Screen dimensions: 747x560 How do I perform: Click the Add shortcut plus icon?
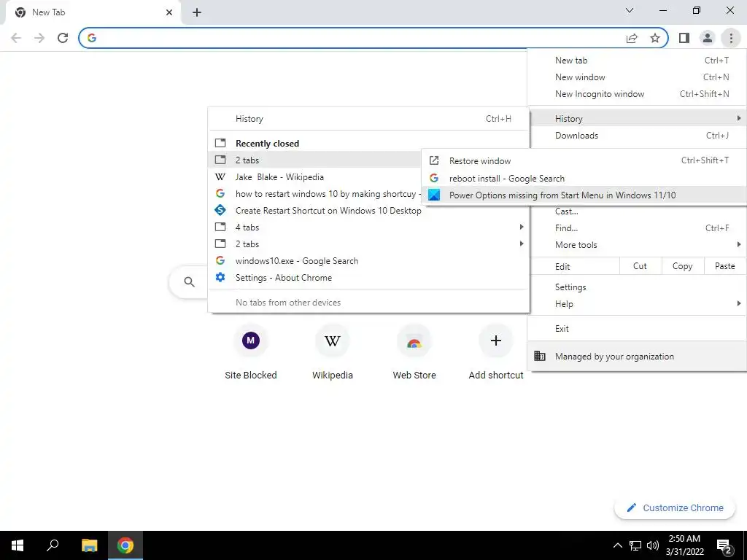click(x=496, y=341)
